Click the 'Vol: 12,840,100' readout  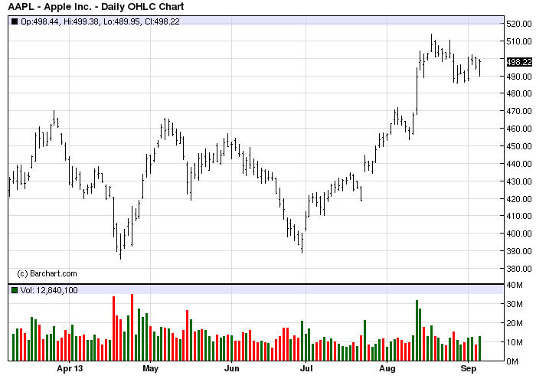[x=49, y=290]
